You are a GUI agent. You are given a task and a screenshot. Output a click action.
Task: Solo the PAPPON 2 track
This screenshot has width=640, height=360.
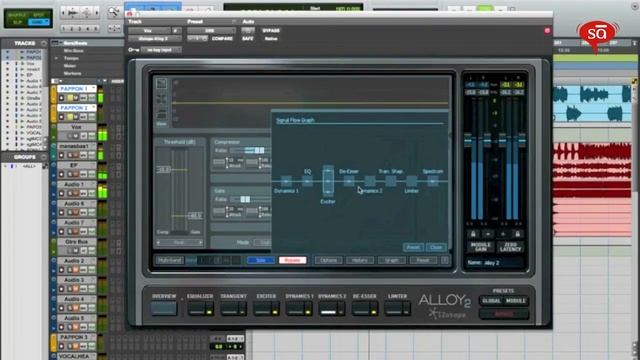tap(69, 117)
